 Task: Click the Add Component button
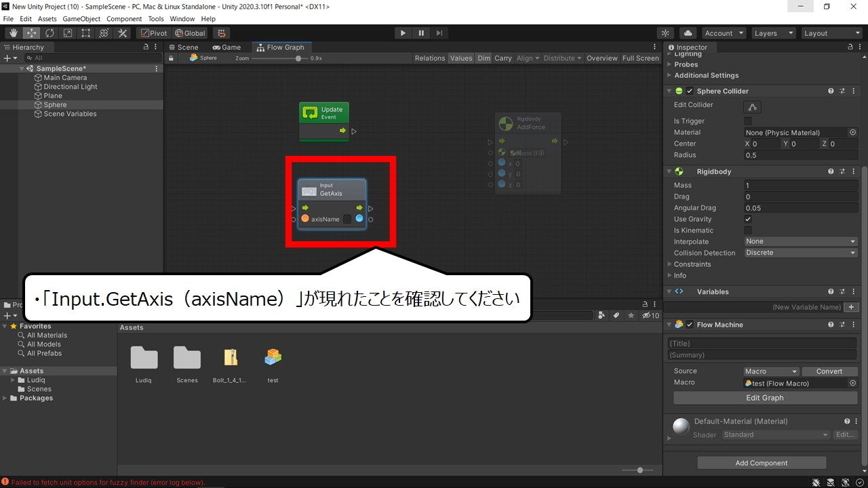click(762, 463)
